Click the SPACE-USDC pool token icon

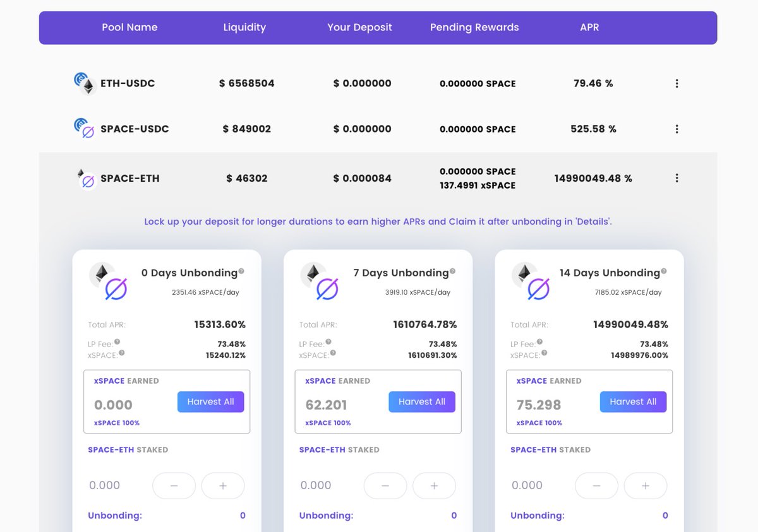(x=84, y=128)
